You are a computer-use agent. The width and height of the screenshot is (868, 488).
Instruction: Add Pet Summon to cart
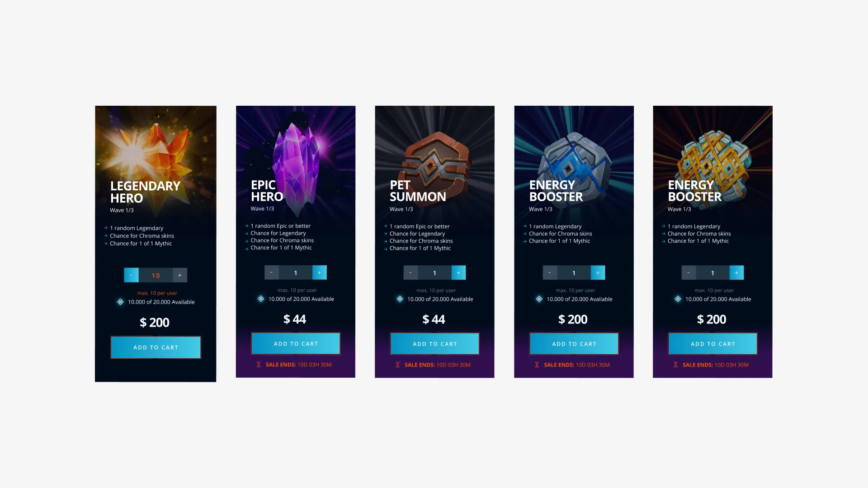point(434,344)
